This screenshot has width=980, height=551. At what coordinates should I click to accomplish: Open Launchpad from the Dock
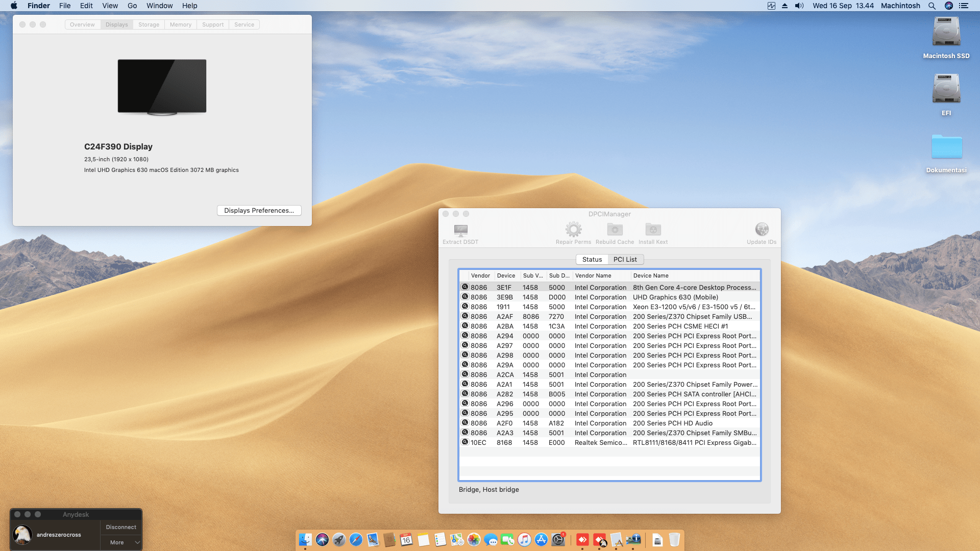click(338, 539)
